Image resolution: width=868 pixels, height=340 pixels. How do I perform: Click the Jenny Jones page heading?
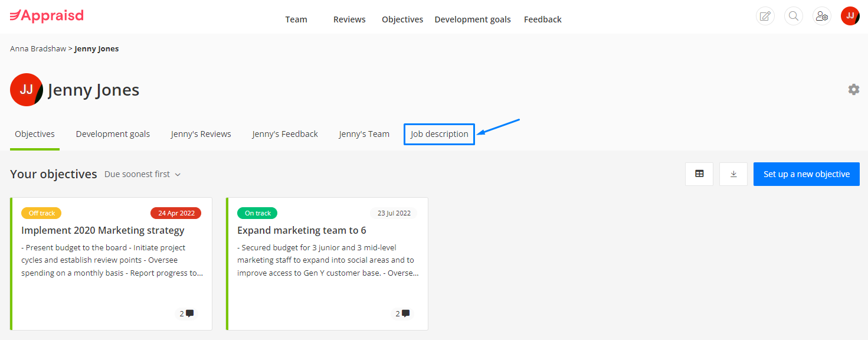93,90
